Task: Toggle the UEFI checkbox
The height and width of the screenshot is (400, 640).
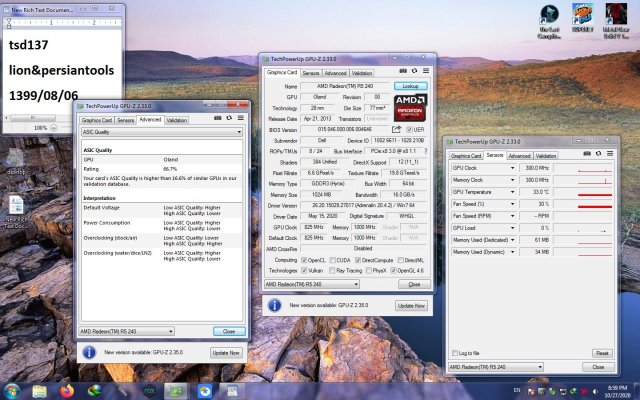Action: pyautogui.click(x=410, y=129)
